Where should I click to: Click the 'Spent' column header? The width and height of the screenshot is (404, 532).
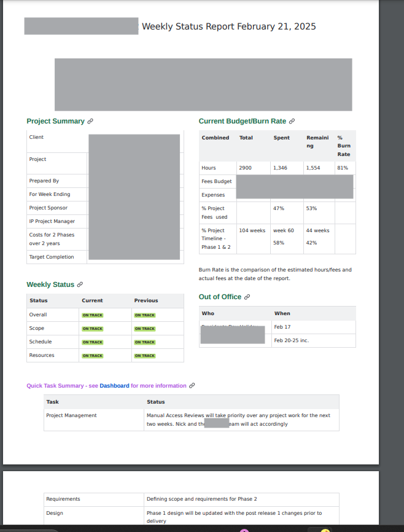point(282,138)
